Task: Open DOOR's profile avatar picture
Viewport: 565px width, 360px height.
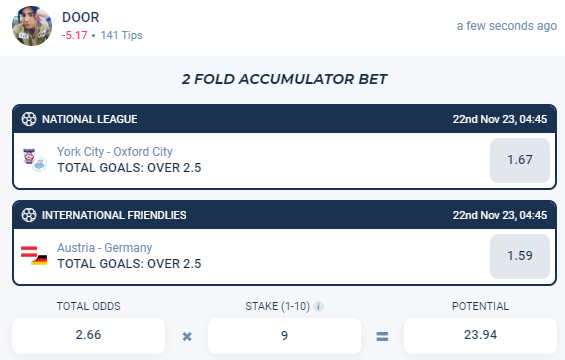Action: pyautogui.click(x=32, y=26)
